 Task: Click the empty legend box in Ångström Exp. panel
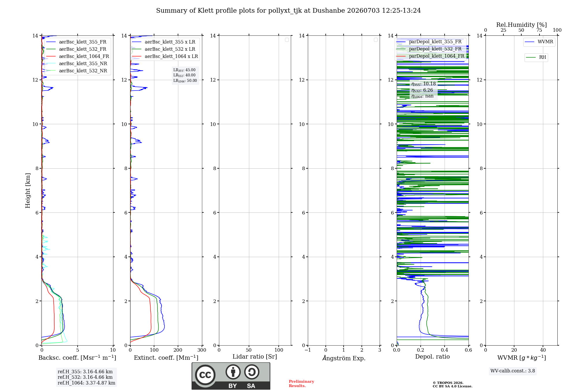(376, 40)
